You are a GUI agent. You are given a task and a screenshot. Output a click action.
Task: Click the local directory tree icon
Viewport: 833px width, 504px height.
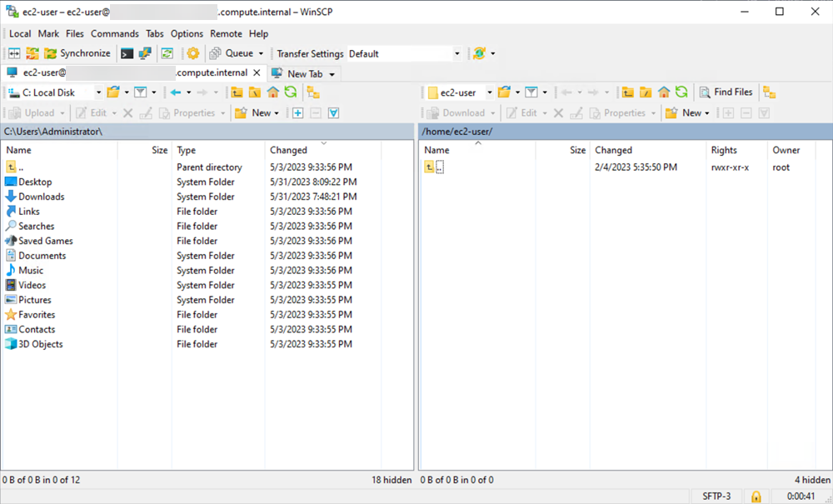coord(313,92)
